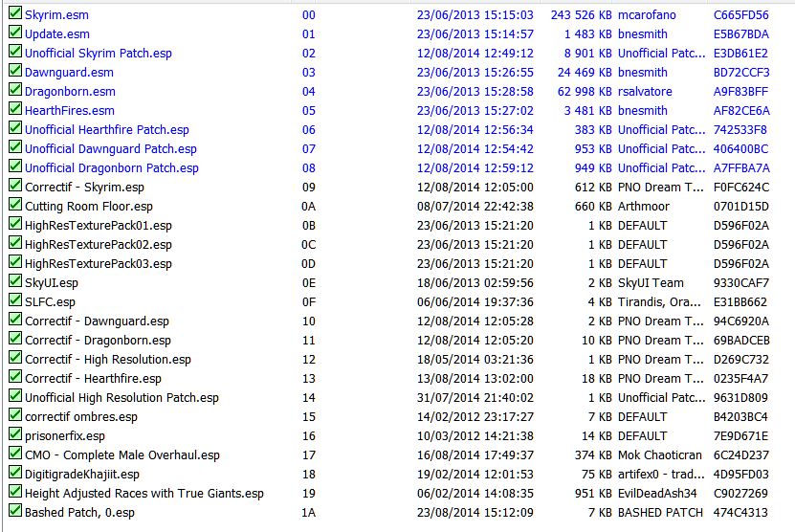
Task: Click size value 62 998 KB
Action: click(585, 92)
